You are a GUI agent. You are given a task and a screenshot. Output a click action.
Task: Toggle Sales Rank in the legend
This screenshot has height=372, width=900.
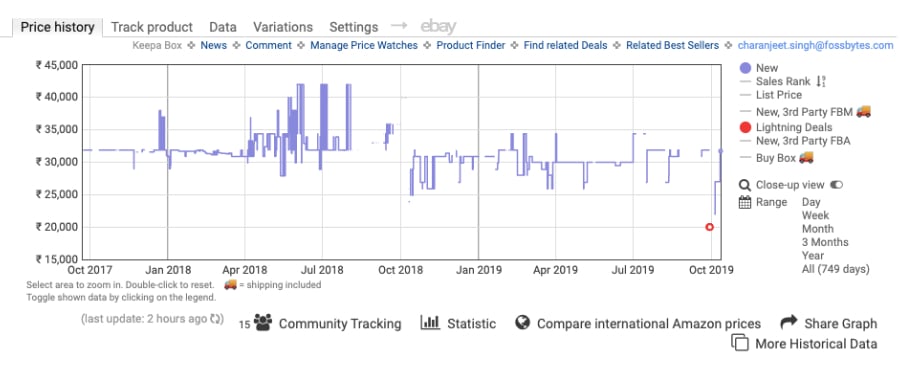pyautogui.click(x=783, y=82)
